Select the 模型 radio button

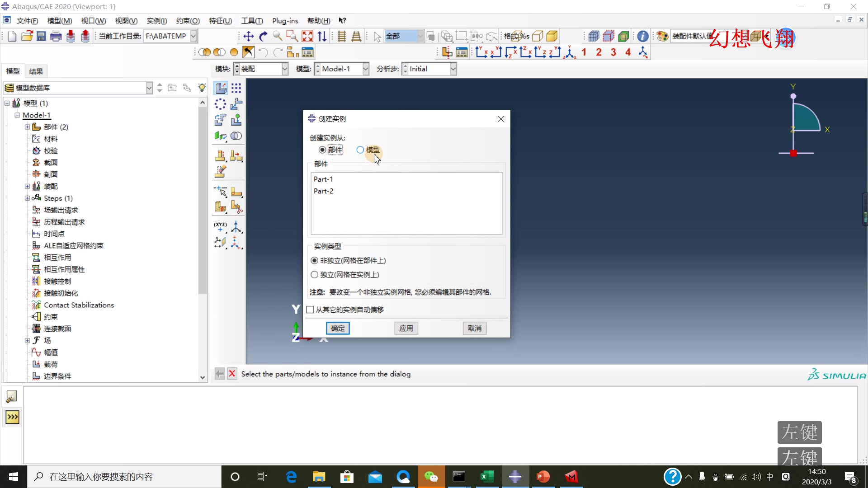(x=360, y=150)
